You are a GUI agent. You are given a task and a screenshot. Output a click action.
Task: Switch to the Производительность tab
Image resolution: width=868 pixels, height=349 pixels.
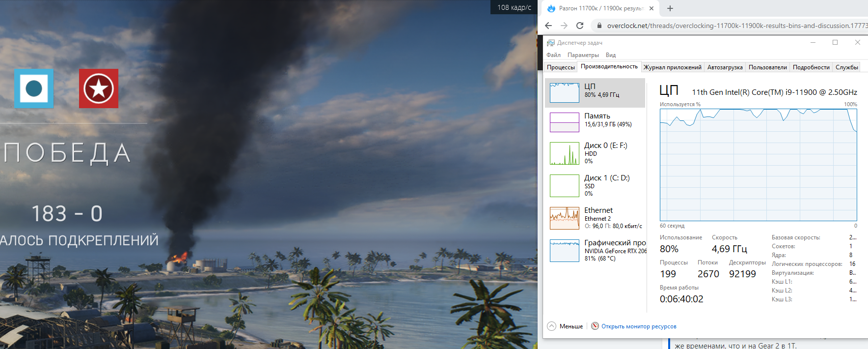609,66
